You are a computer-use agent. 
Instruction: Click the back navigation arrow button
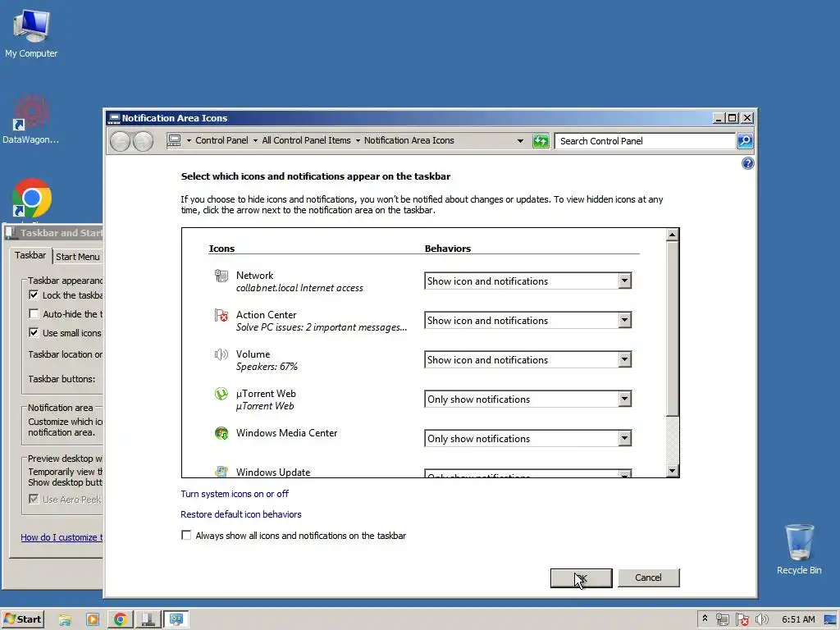[120, 141]
